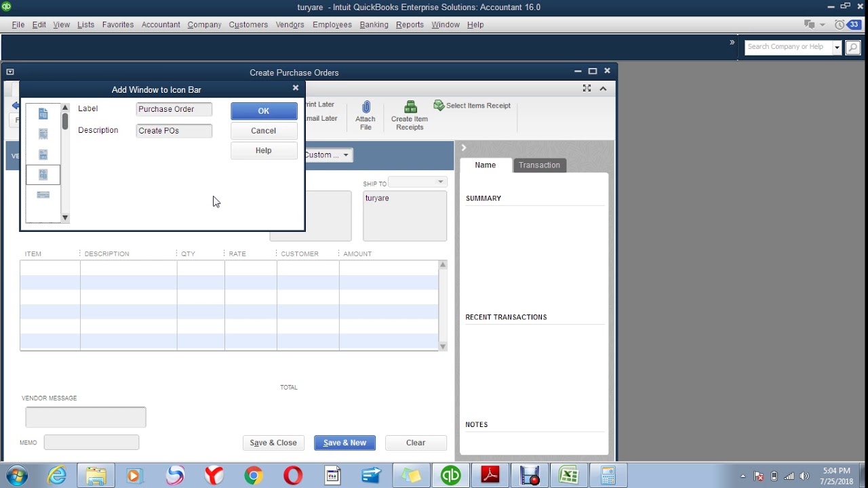This screenshot has height=488, width=868.
Task: Open Google Chrome from taskbar
Action: [254, 476]
